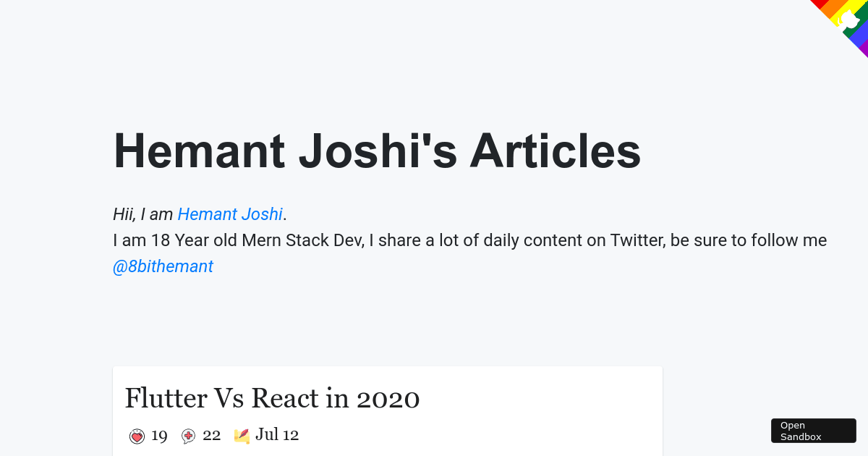Follow the @8bithemant Twitter link
The width and height of the screenshot is (868, 456).
[x=163, y=266]
